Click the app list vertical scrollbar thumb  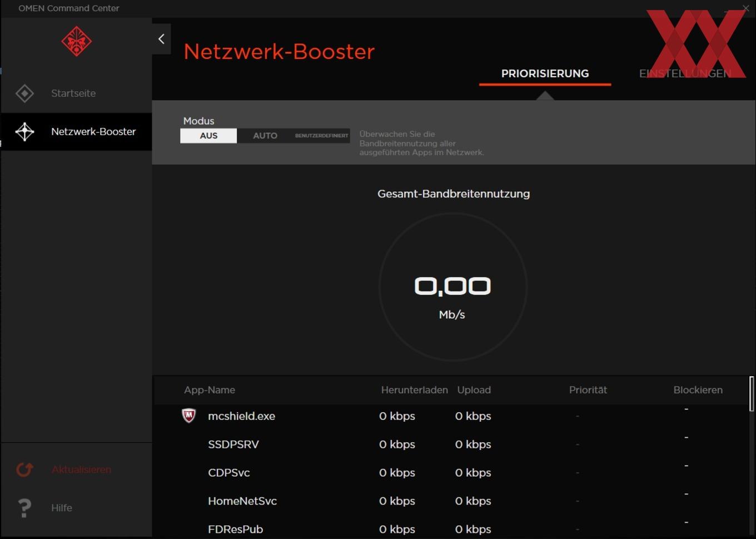point(752,394)
